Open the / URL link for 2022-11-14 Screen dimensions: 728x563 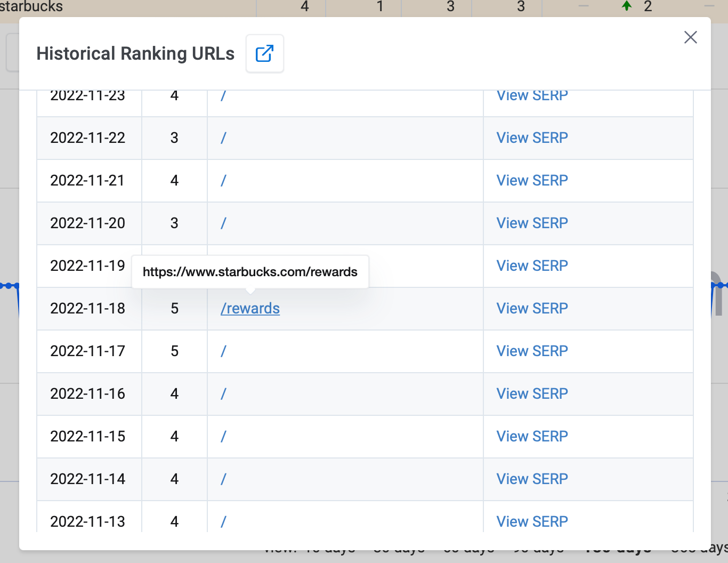click(223, 479)
